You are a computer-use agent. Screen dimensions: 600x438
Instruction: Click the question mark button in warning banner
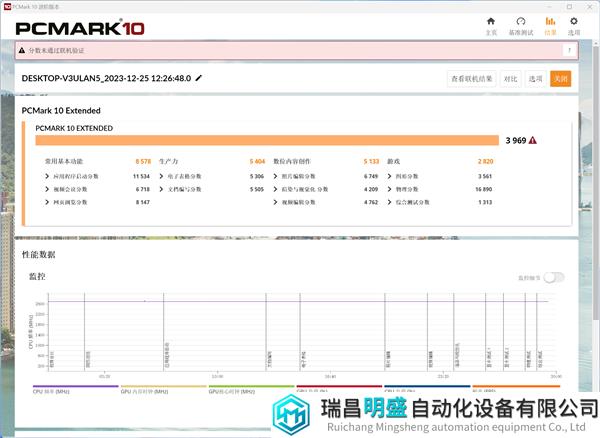point(569,50)
